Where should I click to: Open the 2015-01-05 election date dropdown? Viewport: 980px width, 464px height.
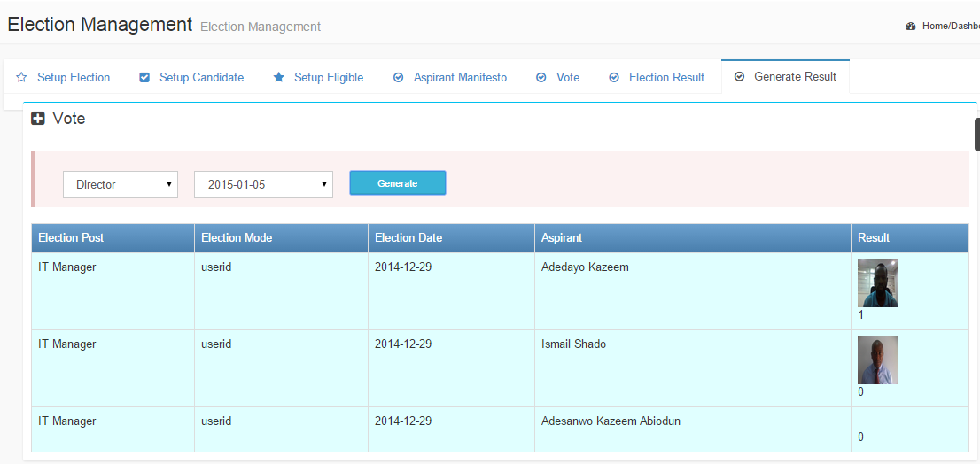263,184
